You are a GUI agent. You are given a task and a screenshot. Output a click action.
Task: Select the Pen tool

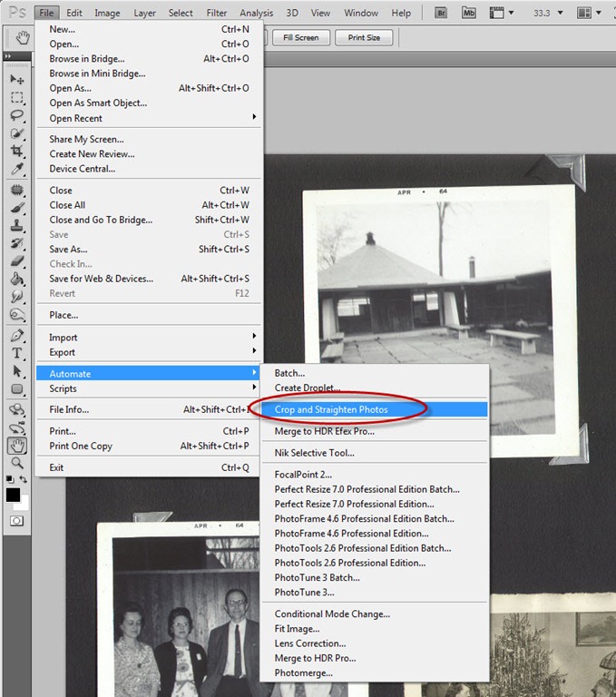coord(17,336)
